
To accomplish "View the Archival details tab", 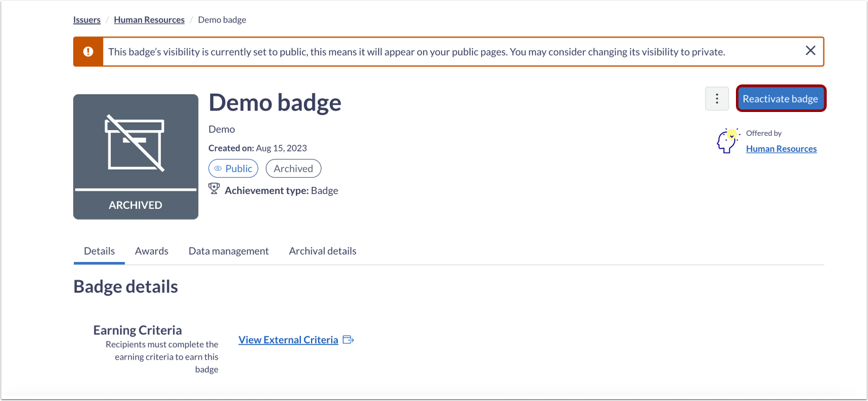I will click(x=322, y=250).
